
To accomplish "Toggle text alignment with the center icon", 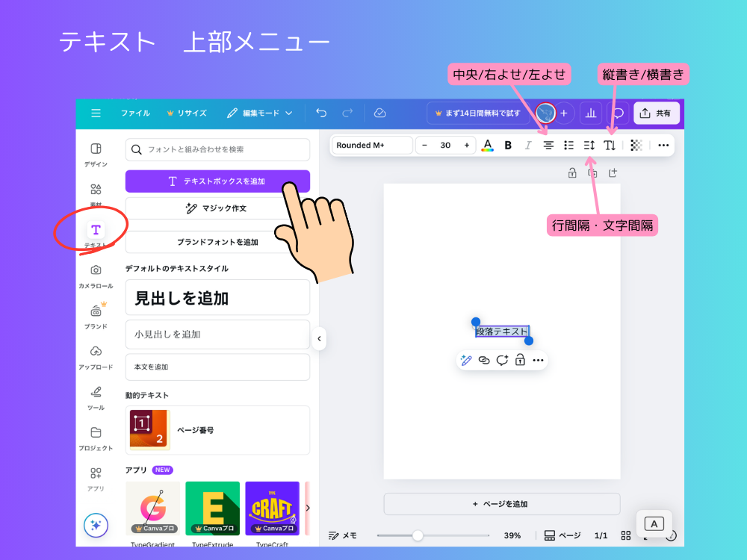I will tap(548, 146).
